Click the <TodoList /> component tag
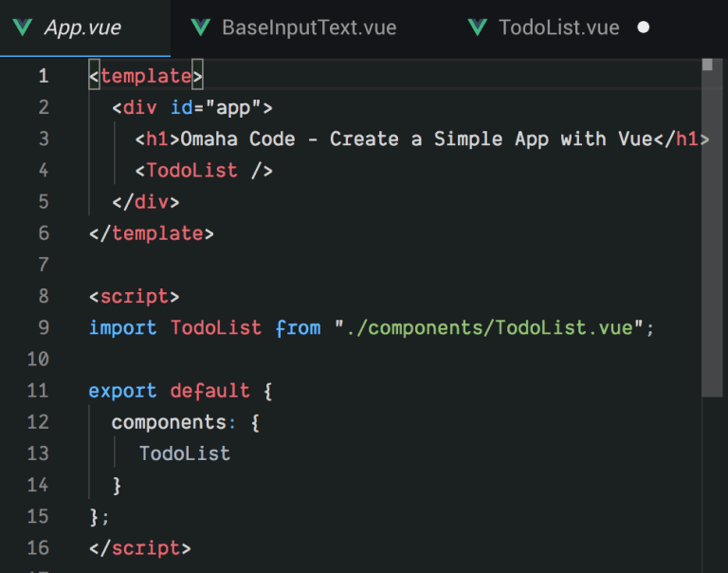 (204, 171)
